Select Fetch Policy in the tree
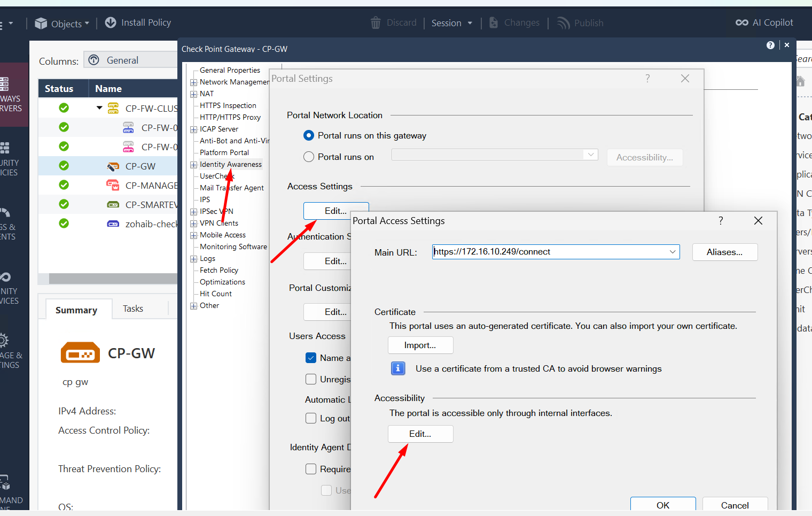 point(219,270)
